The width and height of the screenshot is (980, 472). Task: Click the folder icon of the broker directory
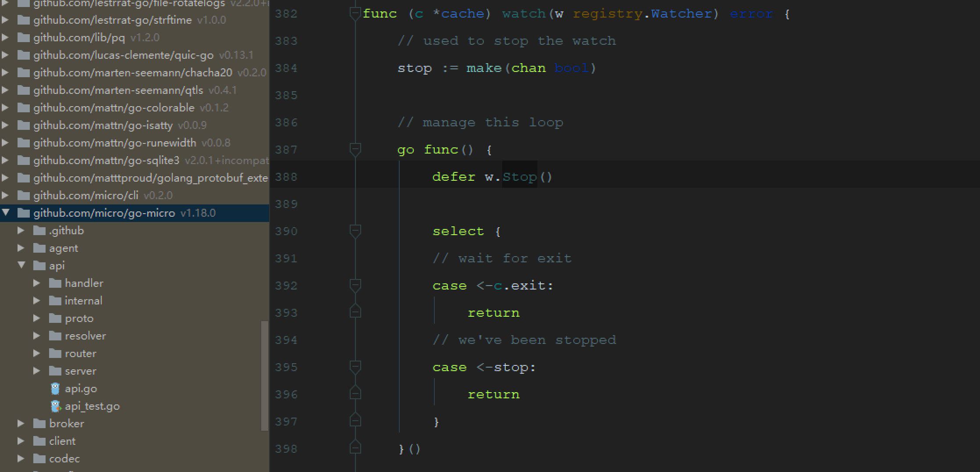tap(39, 424)
